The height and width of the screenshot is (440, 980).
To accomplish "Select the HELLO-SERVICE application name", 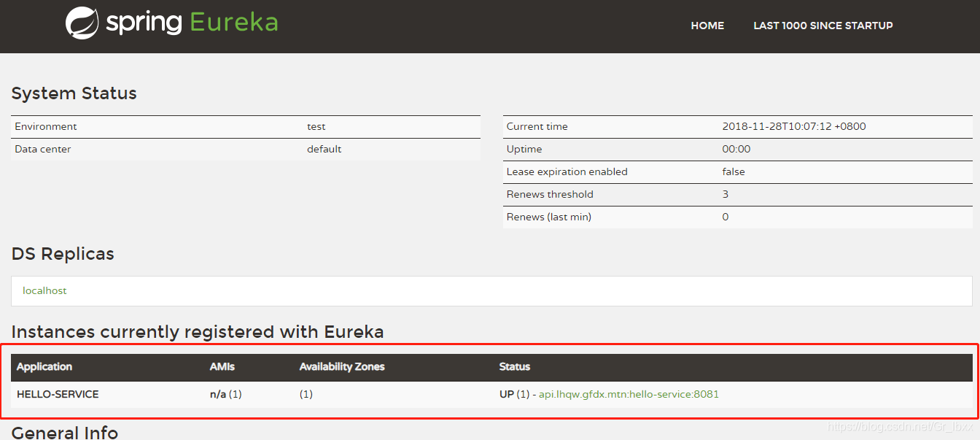I will pos(58,394).
